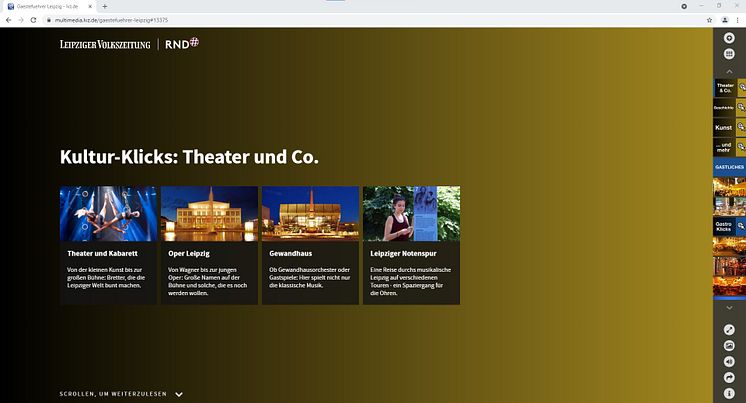Open the chapter grid overview icon
The height and width of the screenshot is (403, 746).
coord(729,54)
